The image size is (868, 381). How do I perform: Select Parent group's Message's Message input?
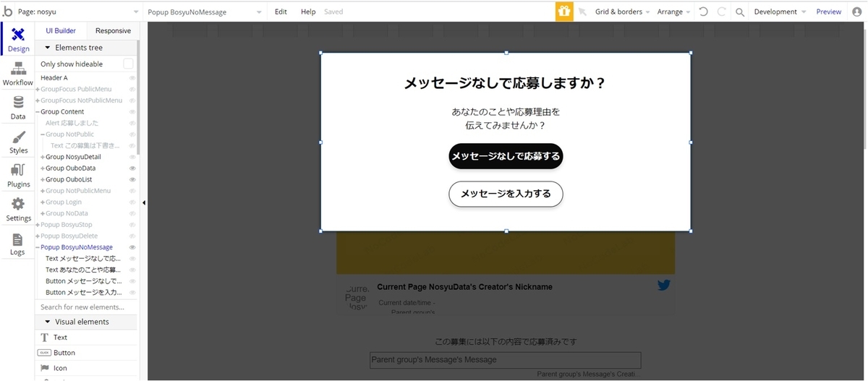point(505,360)
